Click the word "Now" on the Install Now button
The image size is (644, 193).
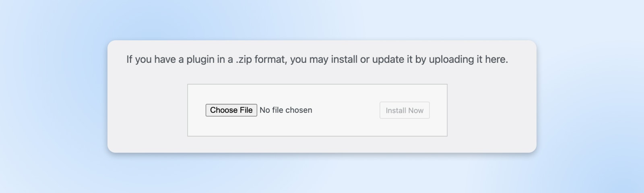pyautogui.click(x=415, y=110)
